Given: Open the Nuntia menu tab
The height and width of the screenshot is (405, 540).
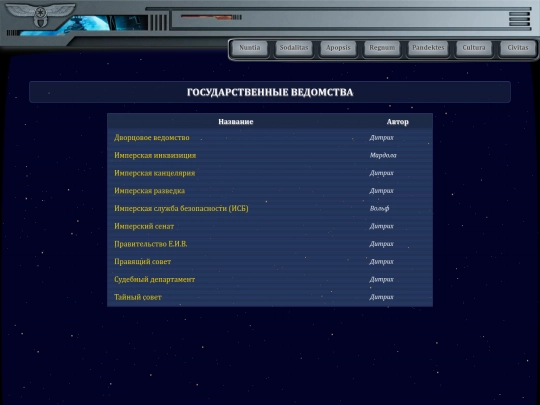Looking at the screenshot, I should click(x=250, y=48).
